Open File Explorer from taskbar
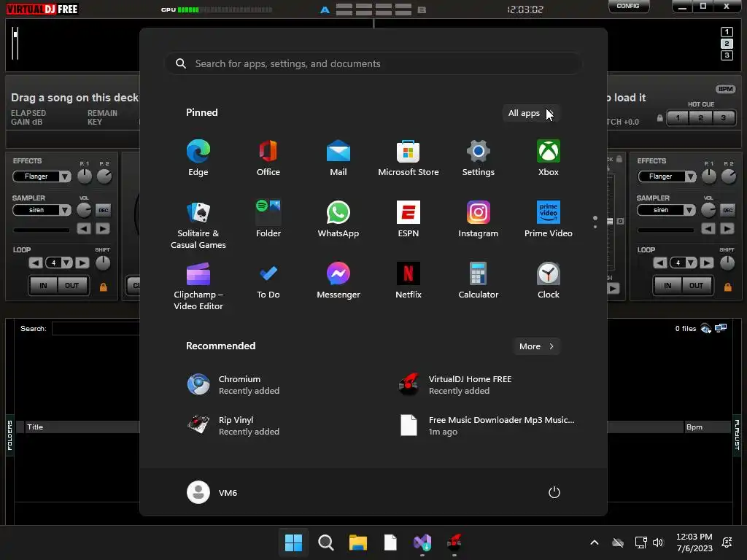The image size is (747, 560). coord(357,542)
